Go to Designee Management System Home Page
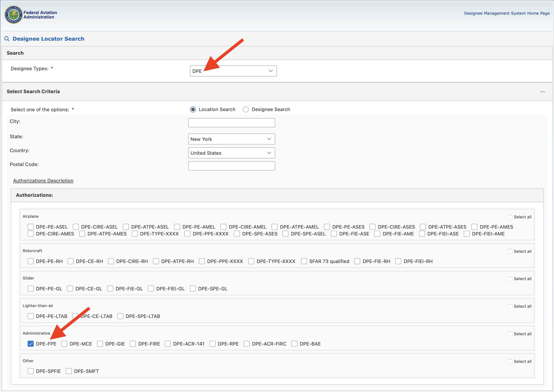This screenshot has width=554, height=392. click(507, 13)
